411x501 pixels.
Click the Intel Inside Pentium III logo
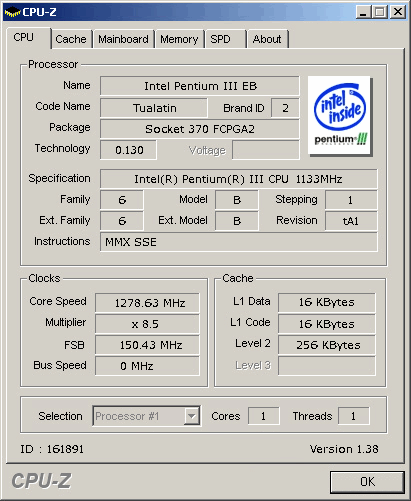pyautogui.click(x=340, y=116)
